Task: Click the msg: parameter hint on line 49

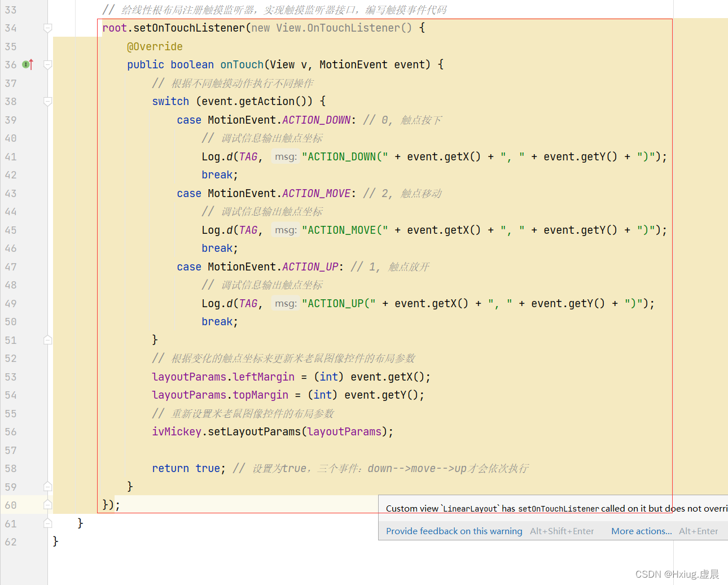Action: pyautogui.click(x=286, y=304)
